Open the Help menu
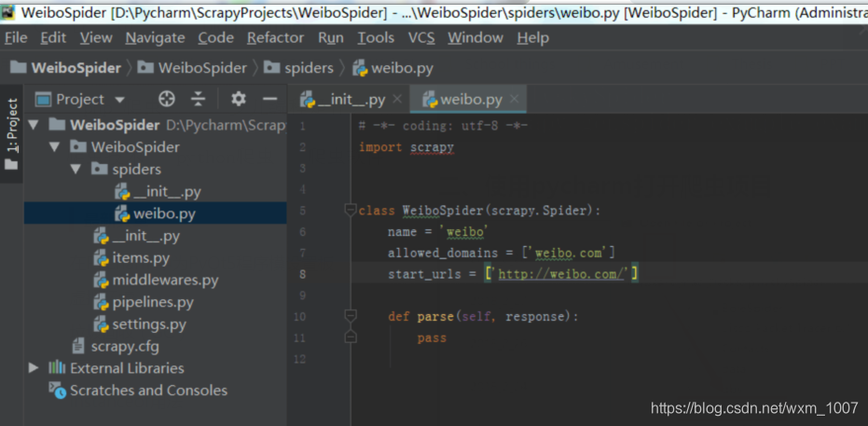This screenshot has height=426, width=868. 532,37
